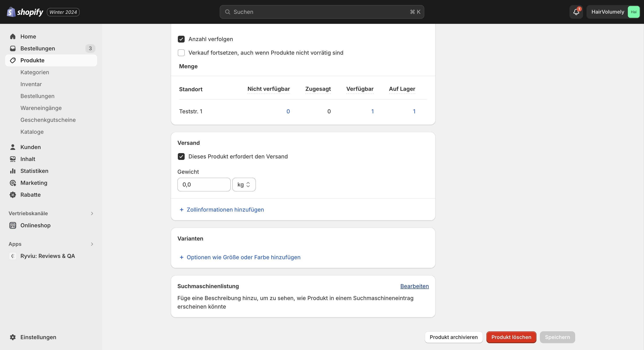Click the Gewicht input field

coord(204,185)
